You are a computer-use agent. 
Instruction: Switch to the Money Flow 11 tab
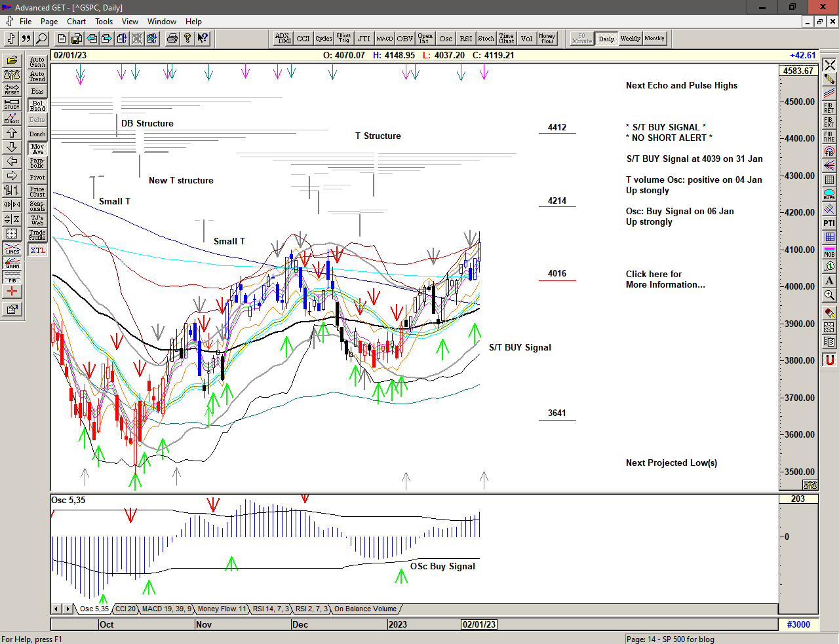click(x=222, y=609)
